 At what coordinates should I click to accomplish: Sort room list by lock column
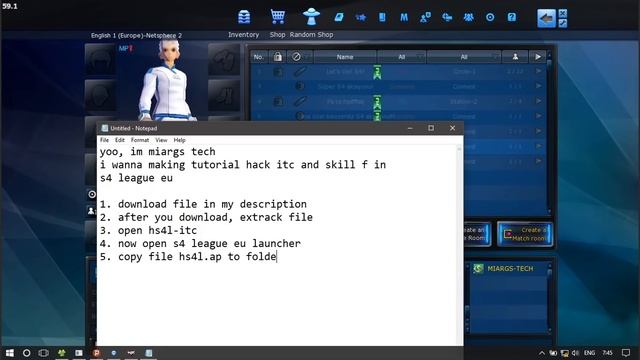(278, 57)
